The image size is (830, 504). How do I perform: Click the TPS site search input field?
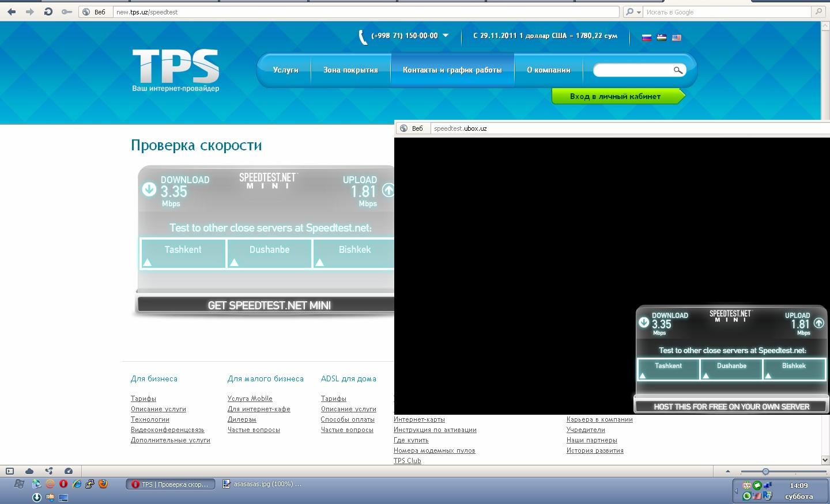pyautogui.click(x=633, y=70)
